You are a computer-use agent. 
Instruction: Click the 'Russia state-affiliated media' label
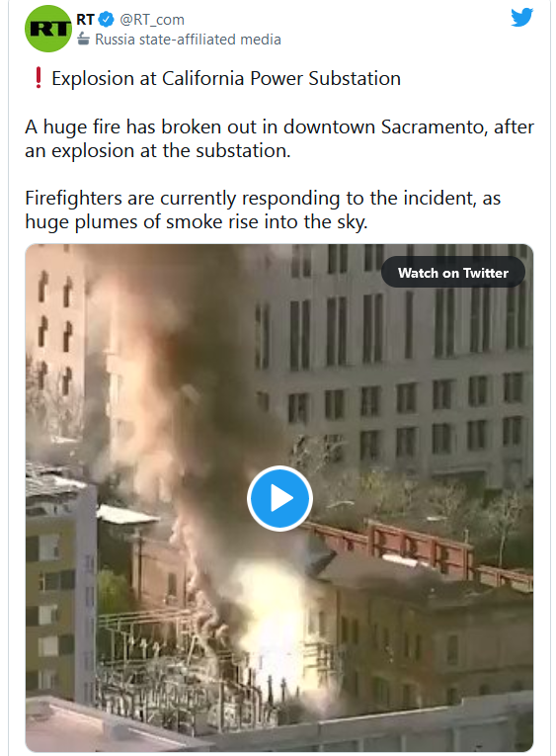188,40
